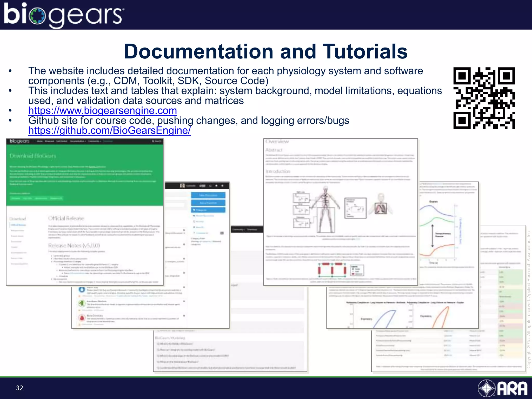Select the Overview documentation page screenshot

tap(341, 212)
